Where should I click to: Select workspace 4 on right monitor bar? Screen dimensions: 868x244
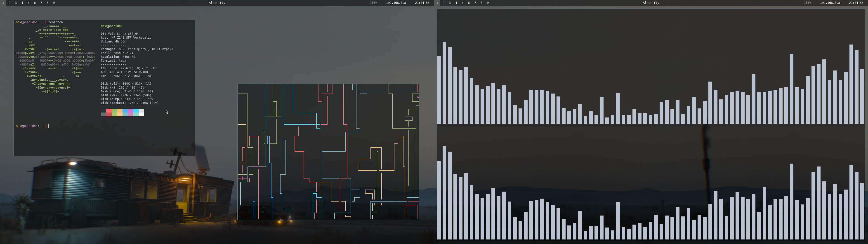tap(456, 3)
